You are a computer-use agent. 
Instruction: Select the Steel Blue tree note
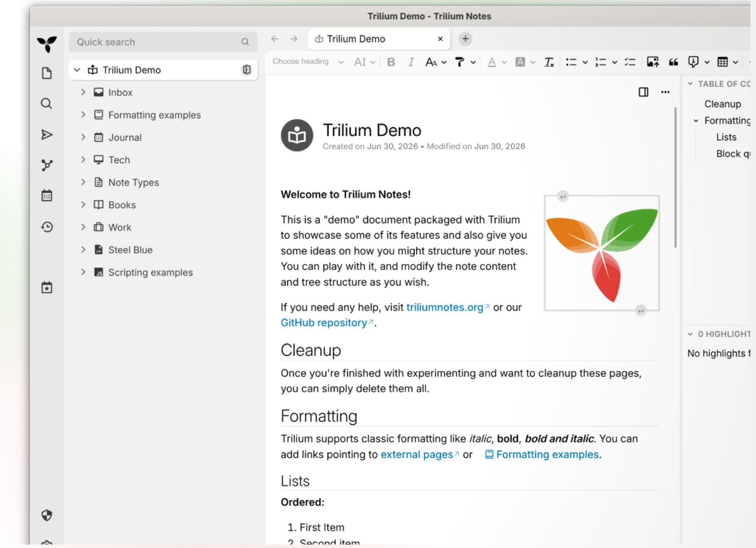130,250
